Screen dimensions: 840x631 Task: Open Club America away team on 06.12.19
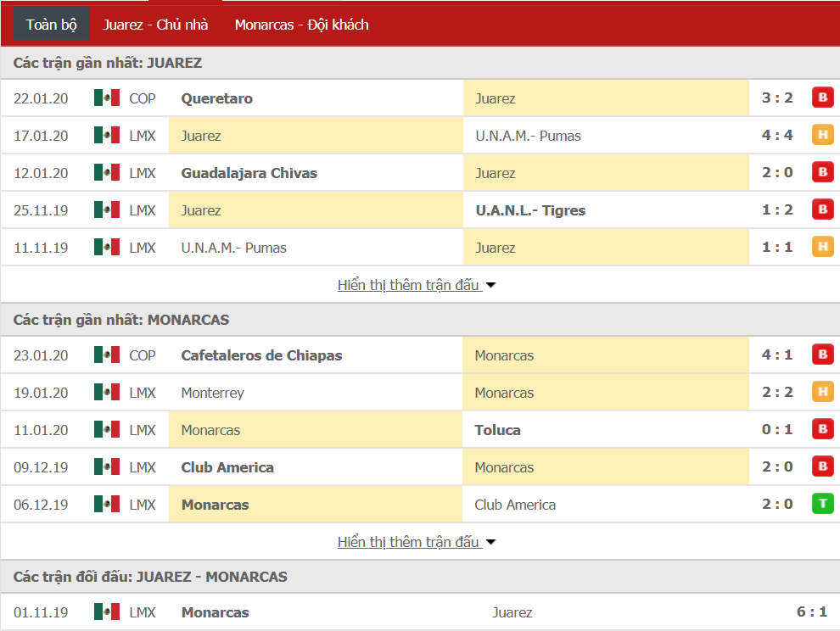click(x=515, y=505)
